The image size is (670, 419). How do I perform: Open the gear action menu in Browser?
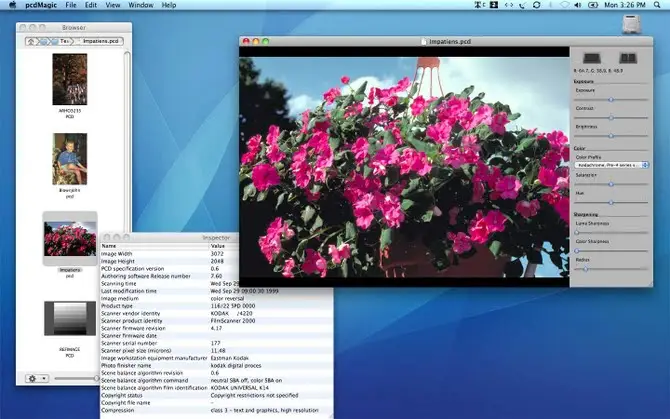pyautogui.click(x=36, y=378)
